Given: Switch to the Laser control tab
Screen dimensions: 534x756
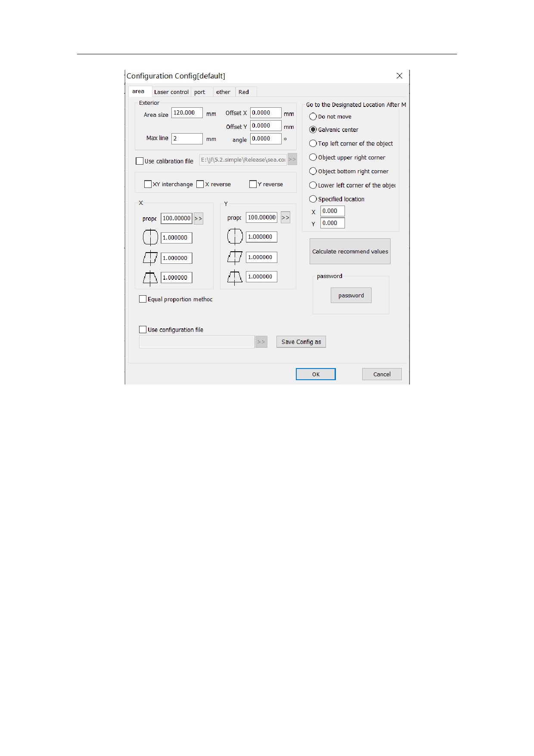Looking at the screenshot, I should click(171, 92).
